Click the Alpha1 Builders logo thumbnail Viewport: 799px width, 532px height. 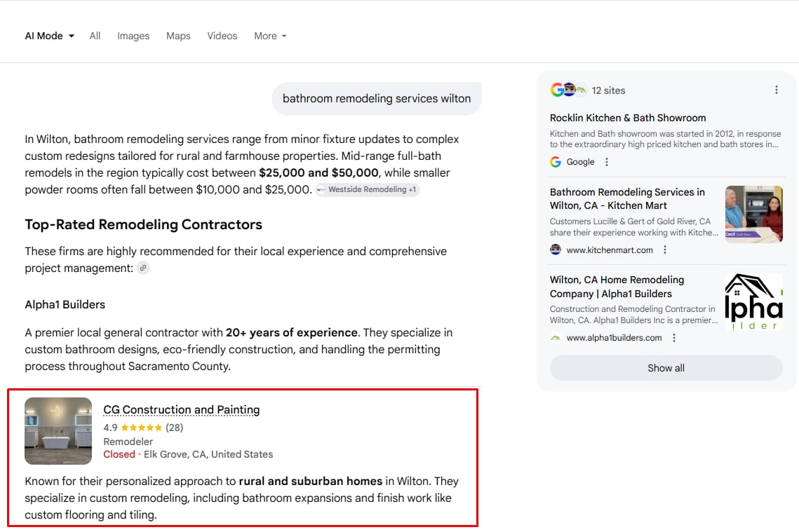753,302
